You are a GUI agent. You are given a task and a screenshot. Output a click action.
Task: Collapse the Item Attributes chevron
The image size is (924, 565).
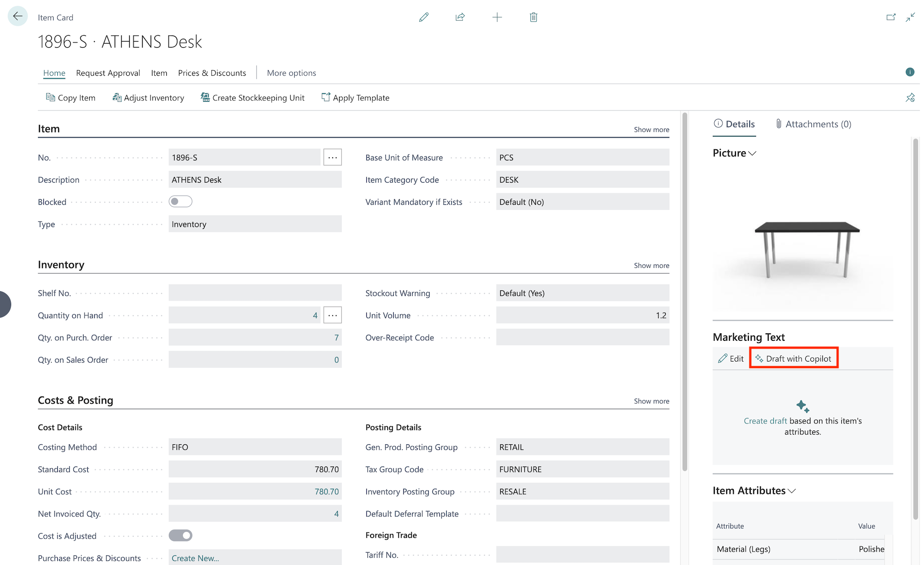point(792,491)
